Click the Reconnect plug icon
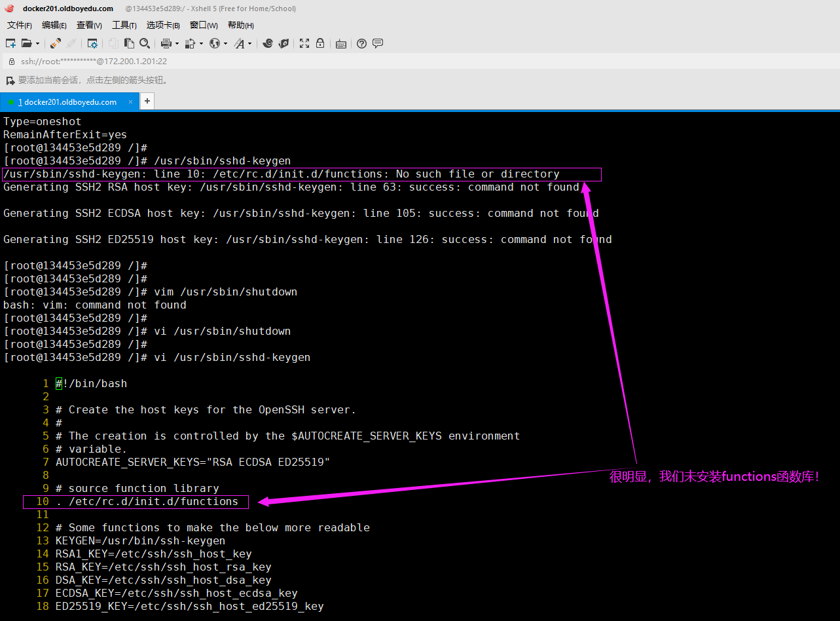The height and width of the screenshot is (621, 840). tap(56, 44)
